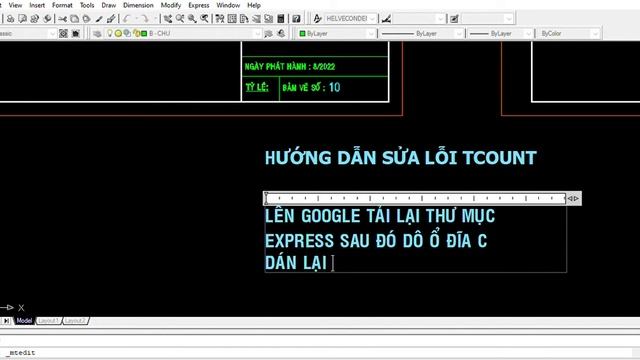The width and height of the screenshot is (640, 360).
Task: Click the Plot printer icon
Action: 11,19
